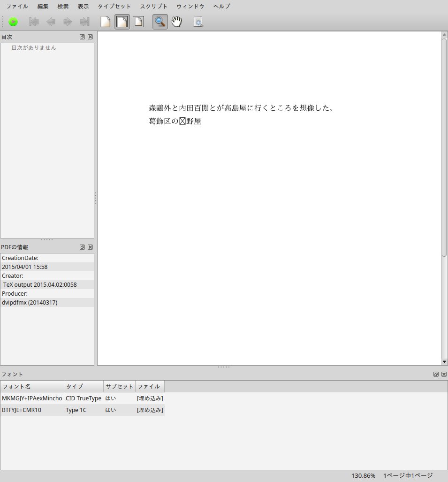This screenshot has width=448, height=482.
Task: Click the 1ページ中1ページ page indicator
Action: click(408, 475)
